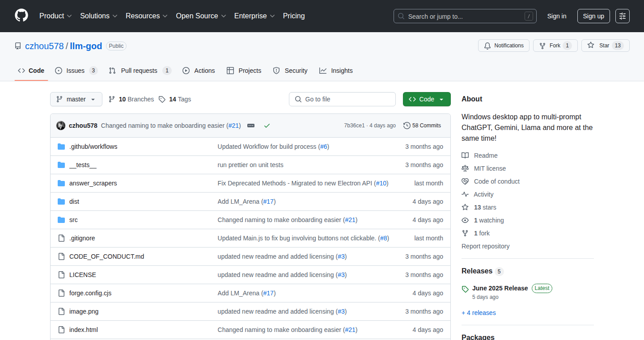644x340 pixels.
Task: Open the .github/workflows folder
Action: [93, 147]
